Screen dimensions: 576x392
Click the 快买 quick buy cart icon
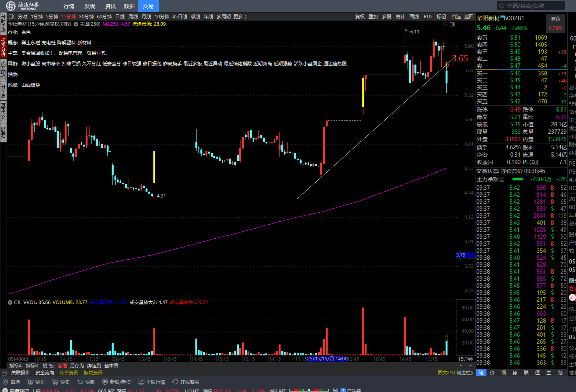pos(30,382)
